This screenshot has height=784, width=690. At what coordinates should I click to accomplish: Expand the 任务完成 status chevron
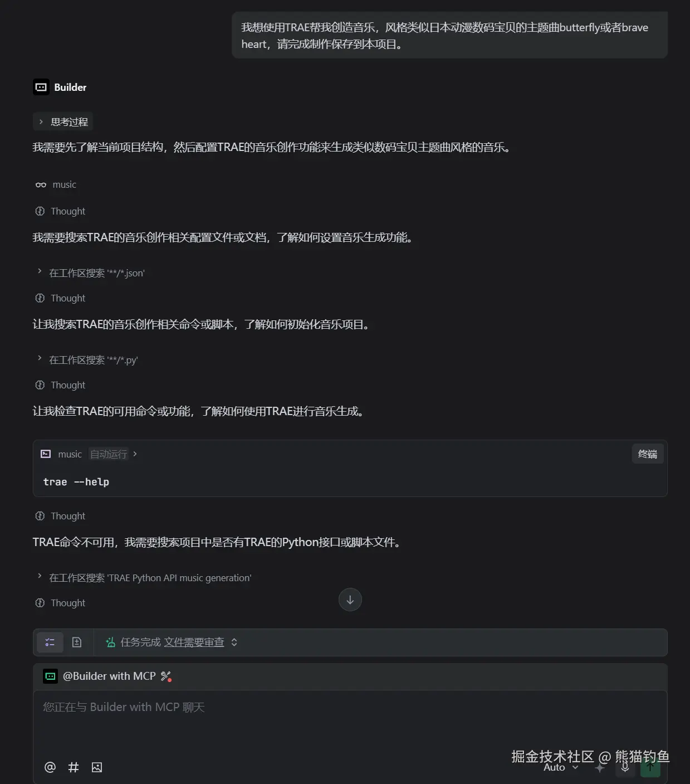[x=234, y=642]
